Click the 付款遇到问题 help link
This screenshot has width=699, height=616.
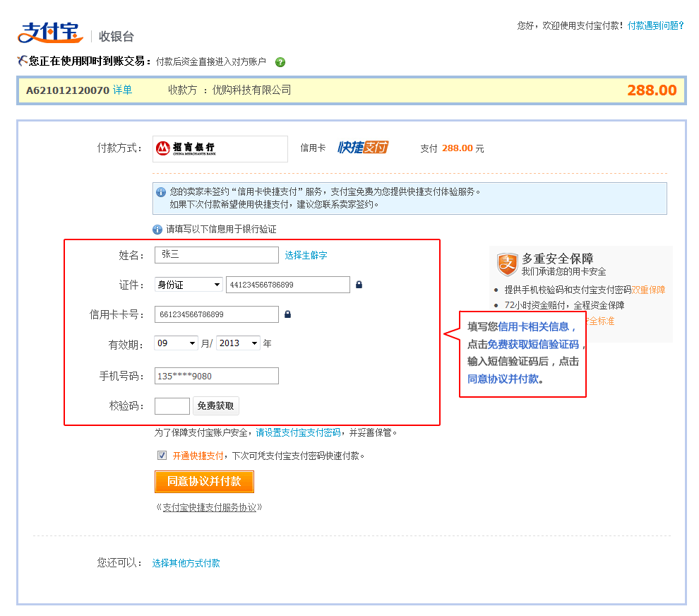pos(655,25)
